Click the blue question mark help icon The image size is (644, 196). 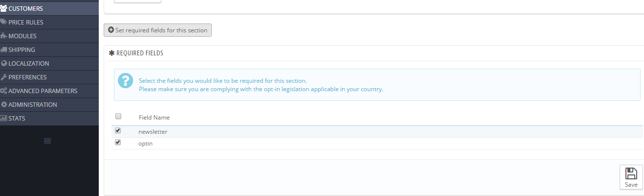pos(126,81)
